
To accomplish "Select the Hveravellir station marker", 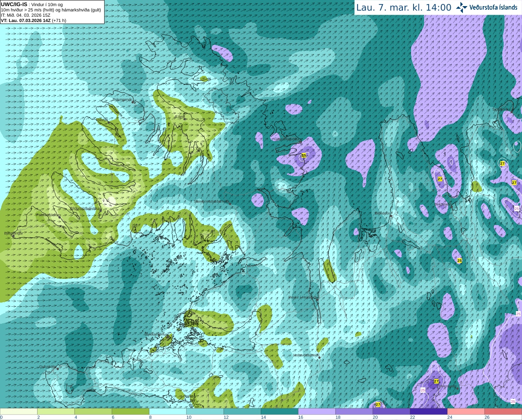I will click(x=457, y=388).
